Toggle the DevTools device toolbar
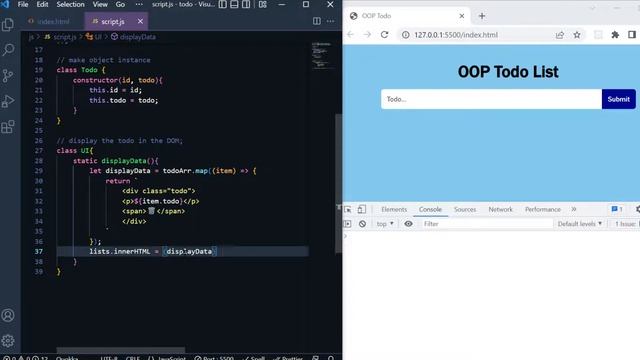The width and height of the screenshot is (640, 360). click(362, 209)
